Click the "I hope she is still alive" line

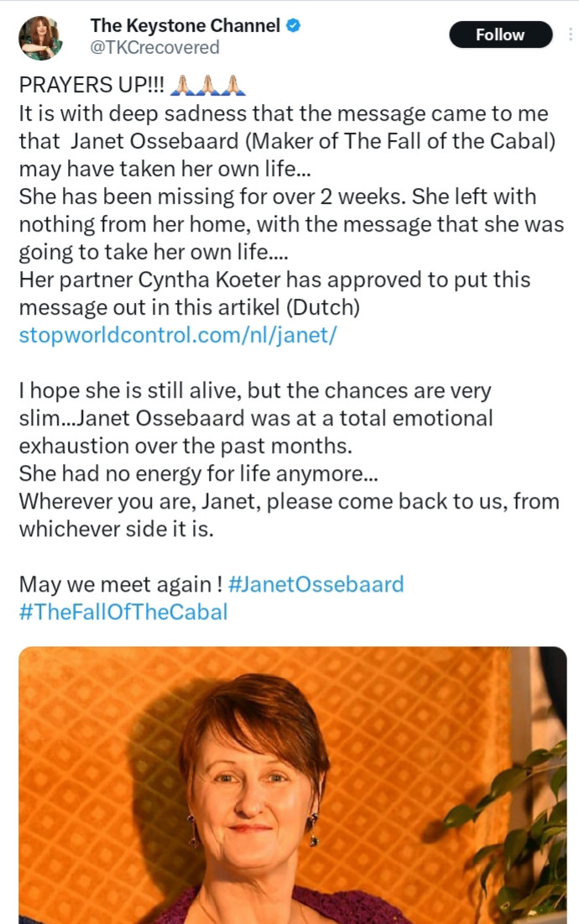[x=168, y=390]
